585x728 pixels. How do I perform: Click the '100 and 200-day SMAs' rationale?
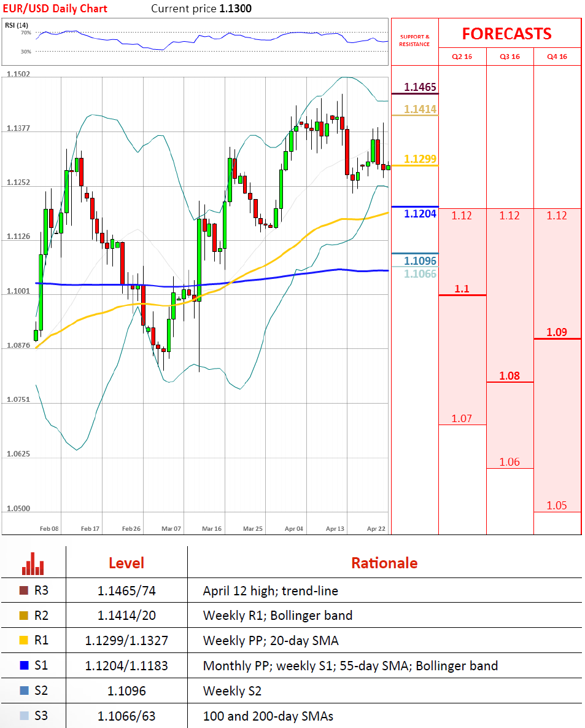[x=268, y=716]
